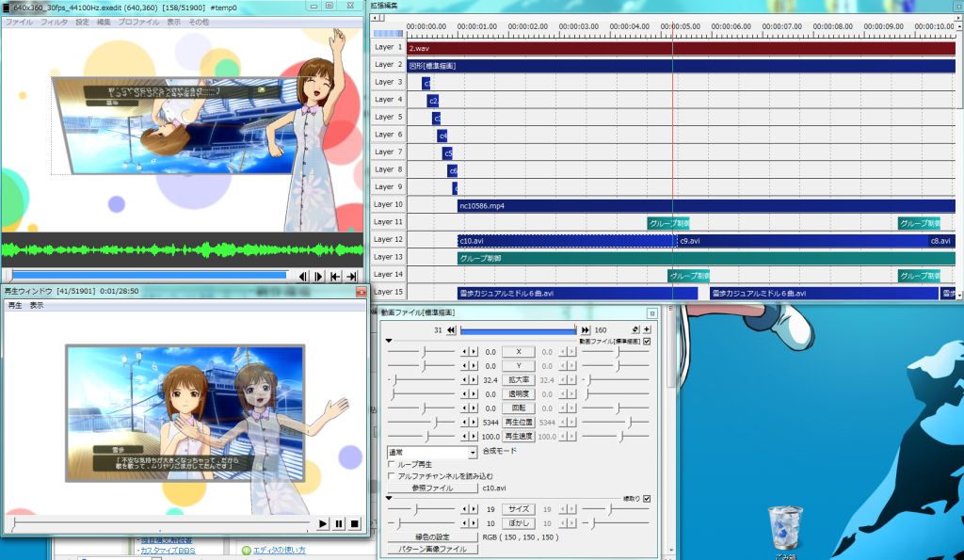Pause playback in the 再生ウィンドウ window
The image size is (964, 560).
click(339, 523)
